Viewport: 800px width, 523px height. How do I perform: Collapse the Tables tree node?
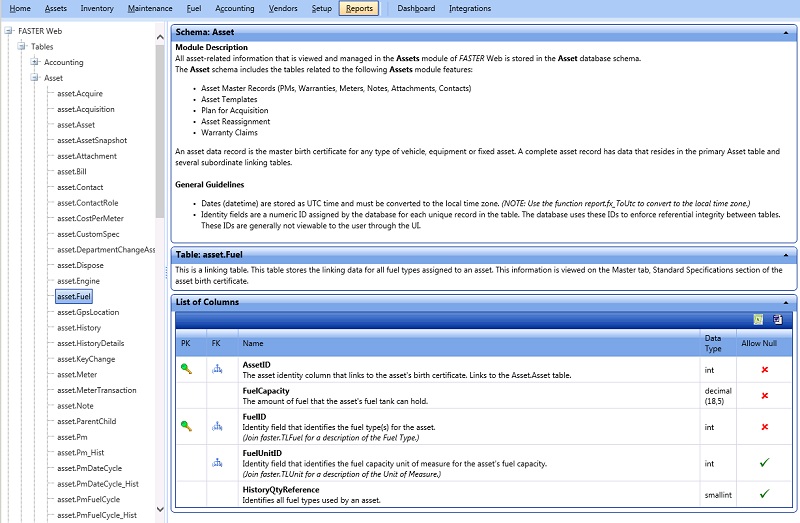[x=21, y=46]
